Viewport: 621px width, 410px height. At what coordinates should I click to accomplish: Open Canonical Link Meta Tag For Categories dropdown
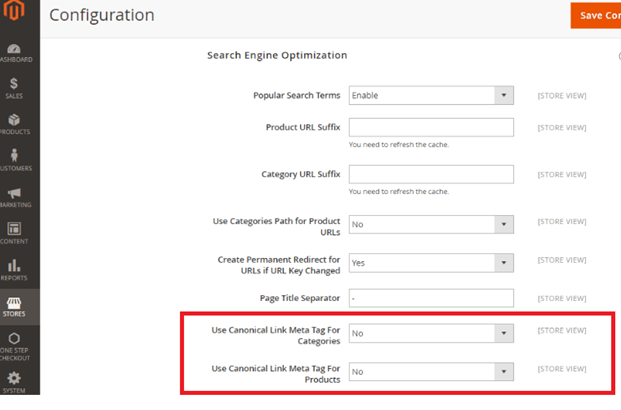click(431, 333)
